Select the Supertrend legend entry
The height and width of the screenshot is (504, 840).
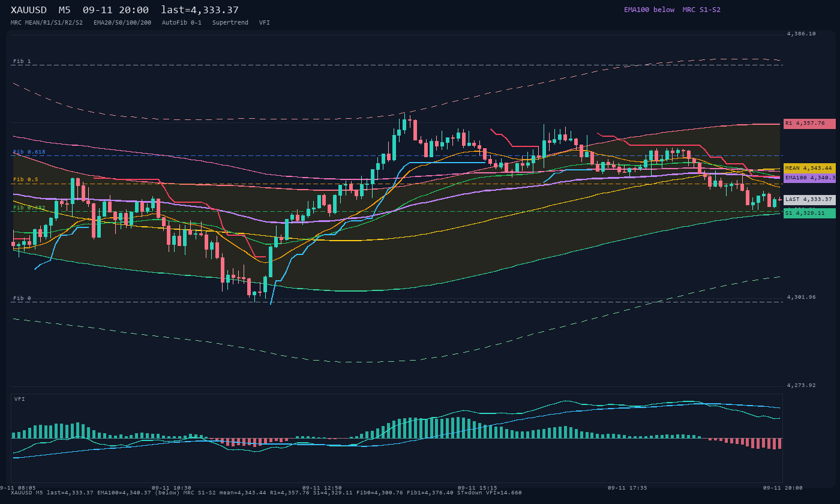pyautogui.click(x=230, y=22)
